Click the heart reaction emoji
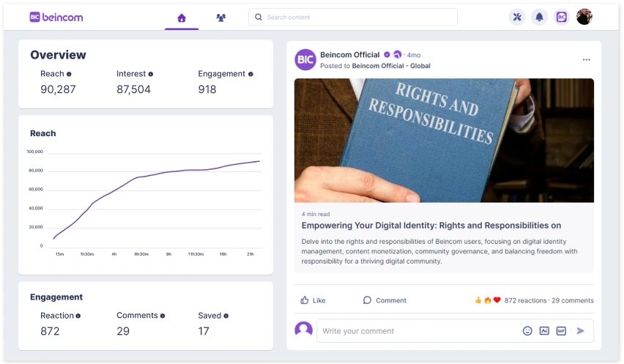The height and width of the screenshot is (364, 624). coord(497,300)
